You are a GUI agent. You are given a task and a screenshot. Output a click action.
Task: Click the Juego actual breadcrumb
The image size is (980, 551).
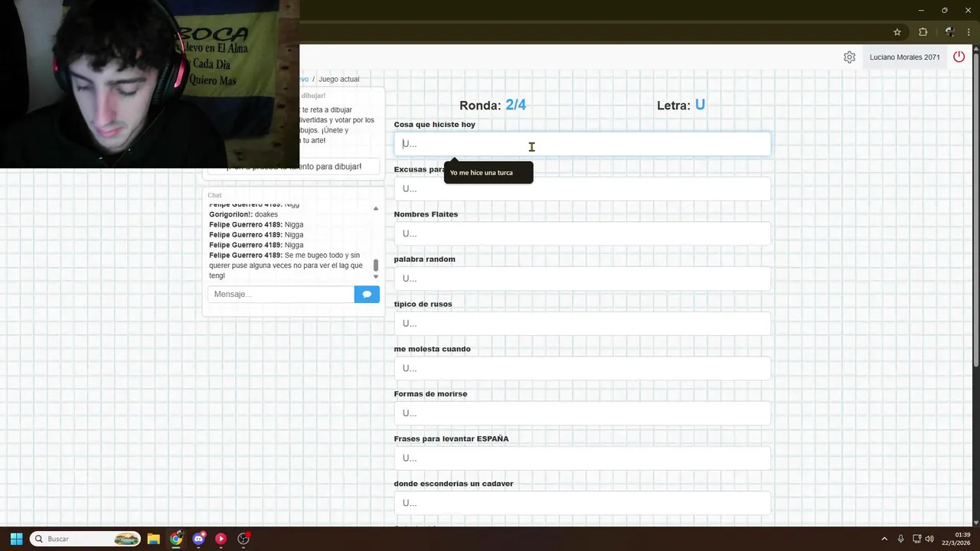click(x=338, y=79)
